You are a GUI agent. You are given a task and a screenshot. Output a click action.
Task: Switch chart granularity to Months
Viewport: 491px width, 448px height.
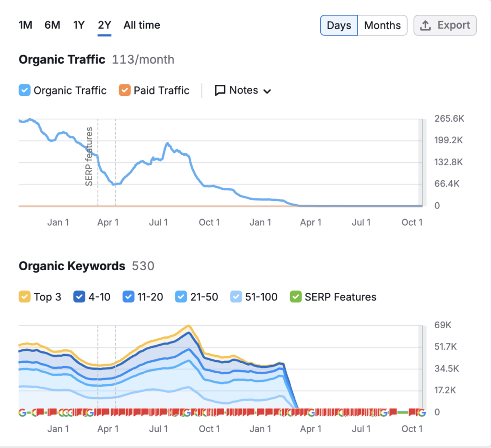(382, 25)
